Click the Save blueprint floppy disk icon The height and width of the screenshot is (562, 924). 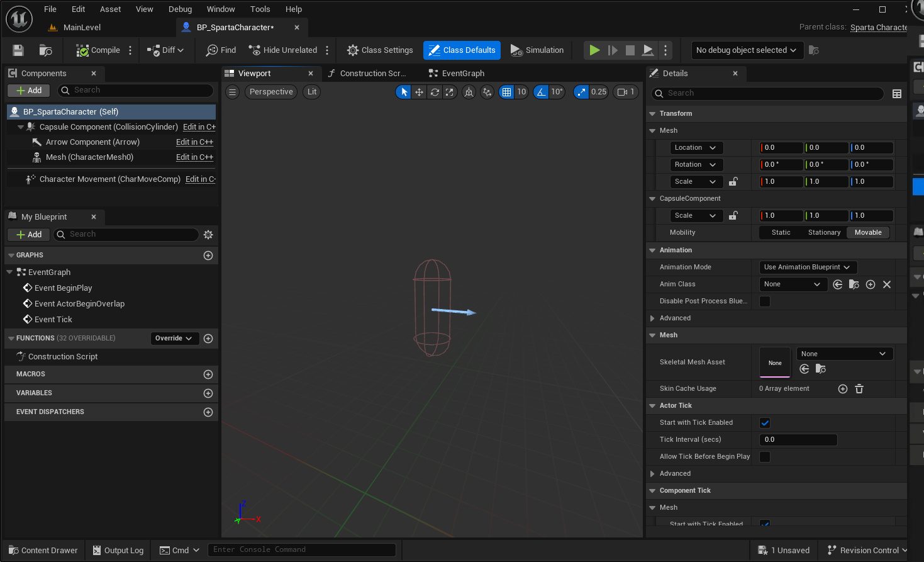point(18,50)
